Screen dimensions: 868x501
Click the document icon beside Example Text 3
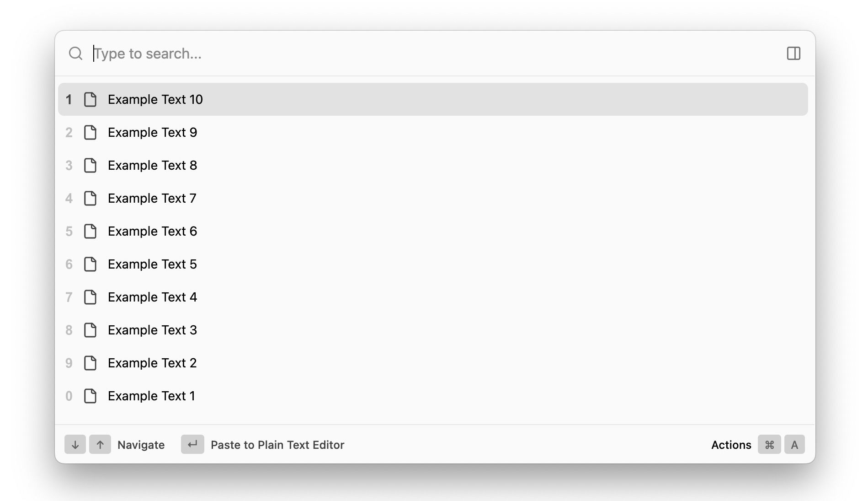[91, 330]
